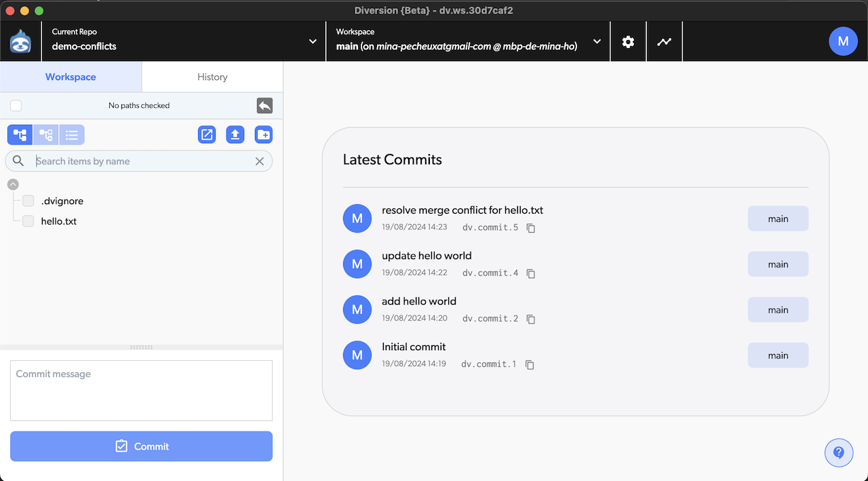Click the dv.commit.2 ID text
This screenshot has width=868, height=481.
(490, 318)
